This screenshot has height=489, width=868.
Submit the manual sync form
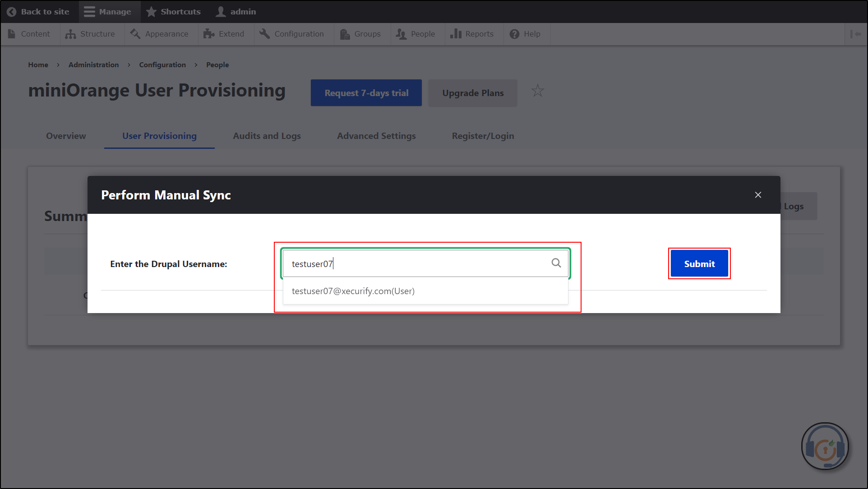coord(699,263)
